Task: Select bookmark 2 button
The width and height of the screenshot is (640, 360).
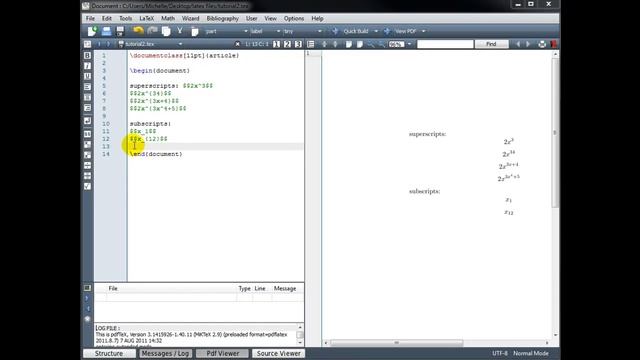Action: [287, 44]
